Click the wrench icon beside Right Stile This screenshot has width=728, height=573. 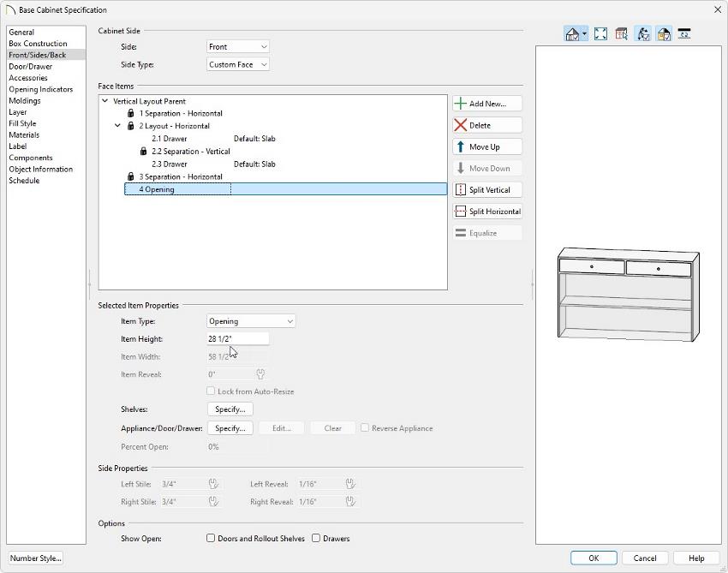(x=213, y=502)
